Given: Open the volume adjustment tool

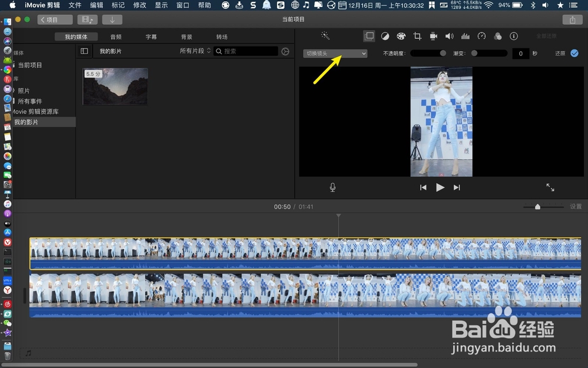Looking at the screenshot, I should [449, 36].
